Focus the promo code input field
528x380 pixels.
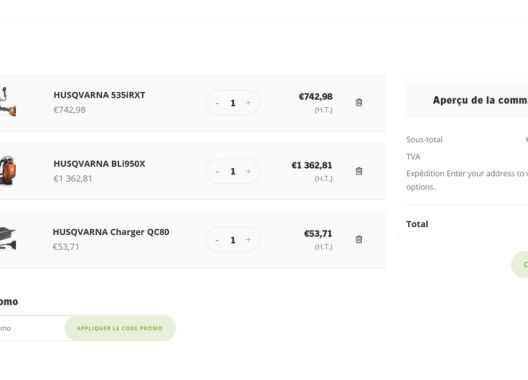[32, 328]
